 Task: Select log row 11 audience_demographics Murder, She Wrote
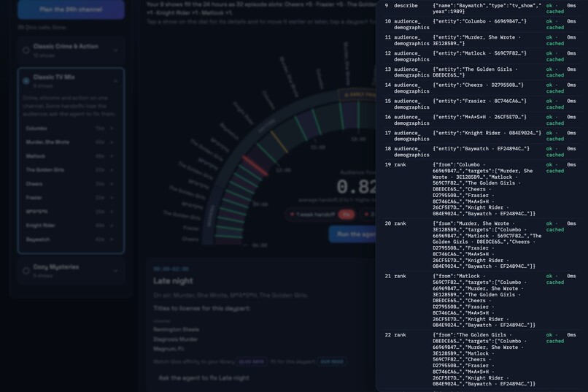tap(481, 40)
